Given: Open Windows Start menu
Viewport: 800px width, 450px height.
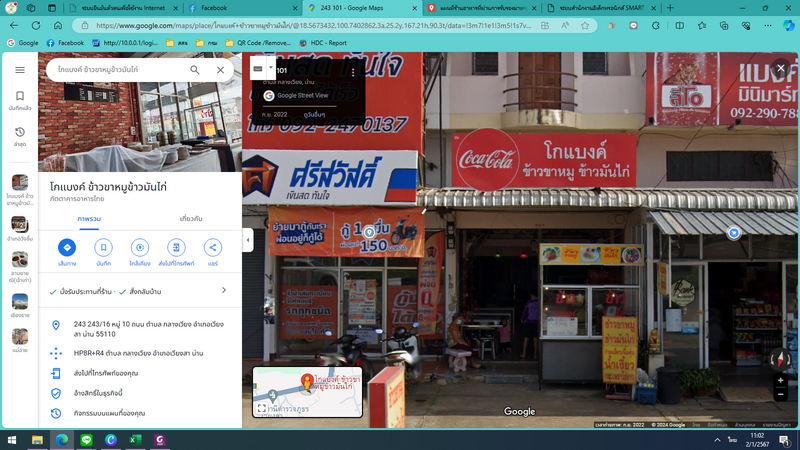Looking at the screenshot, I should pyautogui.click(x=12, y=440).
